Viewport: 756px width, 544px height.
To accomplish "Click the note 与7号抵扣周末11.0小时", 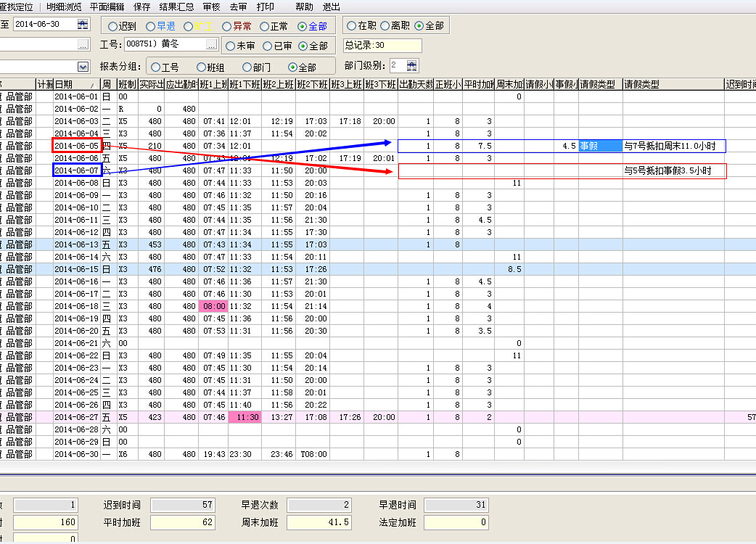I will coord(670,146).
